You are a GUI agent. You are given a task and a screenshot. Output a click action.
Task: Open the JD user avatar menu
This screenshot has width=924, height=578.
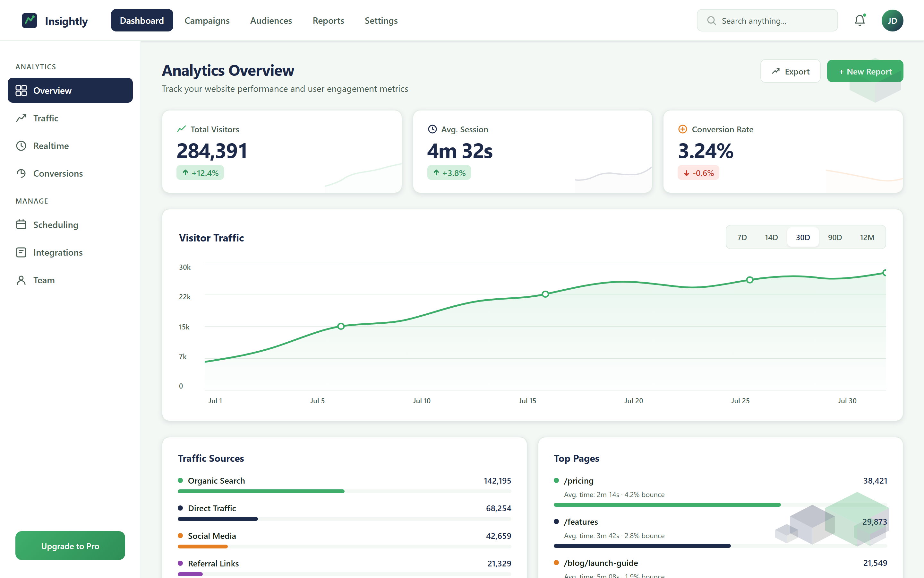click(x=892, y=21)
